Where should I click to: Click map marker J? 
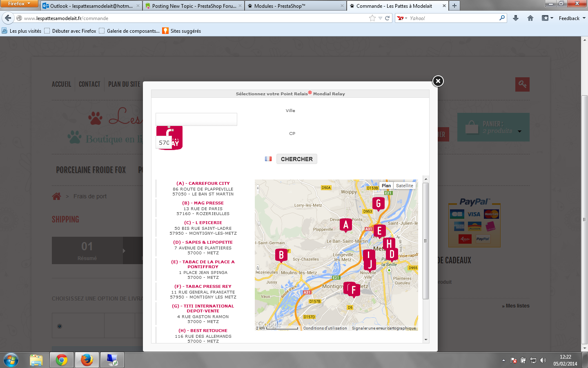click(x=370, y=265)
